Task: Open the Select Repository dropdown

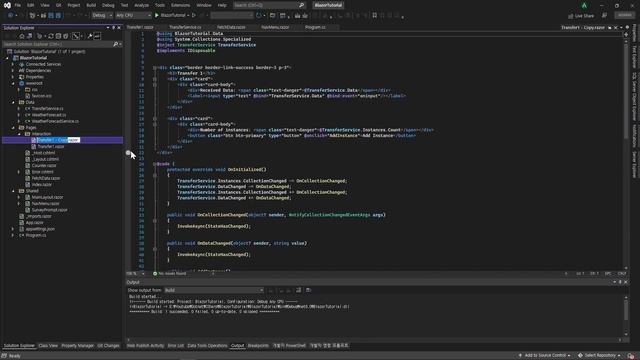Action: (x=599, y=356)
